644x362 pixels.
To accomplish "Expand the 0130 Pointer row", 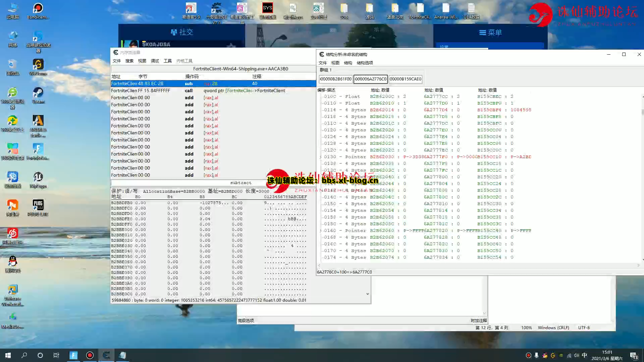I will click(320, 157).
